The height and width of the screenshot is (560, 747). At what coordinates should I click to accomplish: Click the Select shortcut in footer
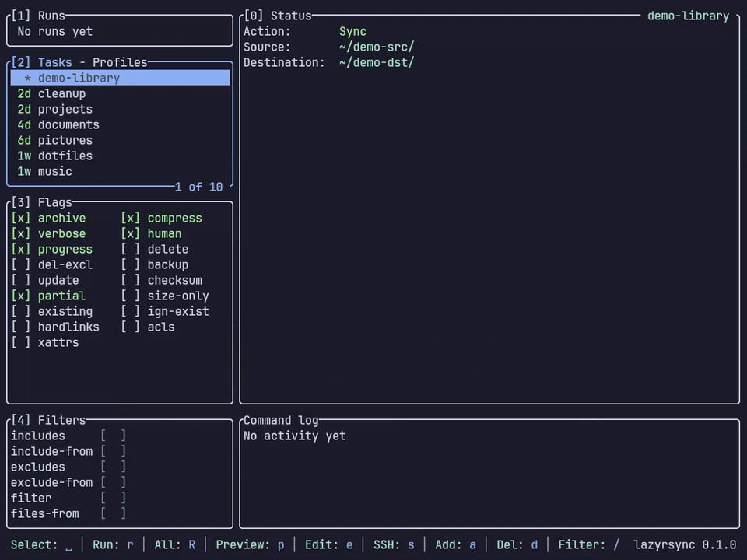coord(42,544)
